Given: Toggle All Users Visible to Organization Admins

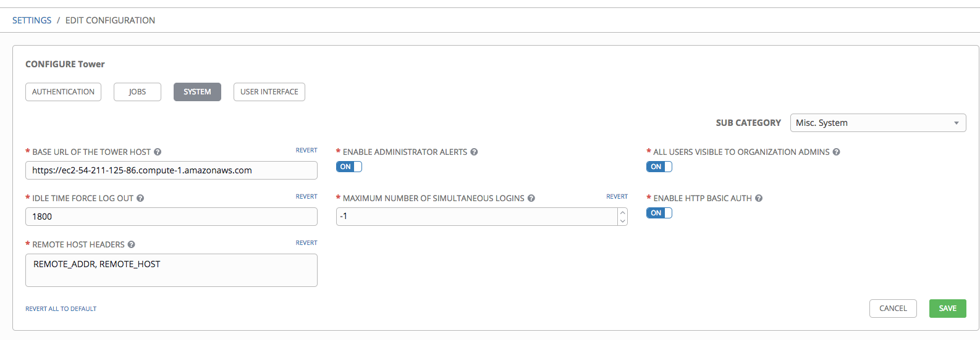Looking at the screenshot, I should (659, 167).
